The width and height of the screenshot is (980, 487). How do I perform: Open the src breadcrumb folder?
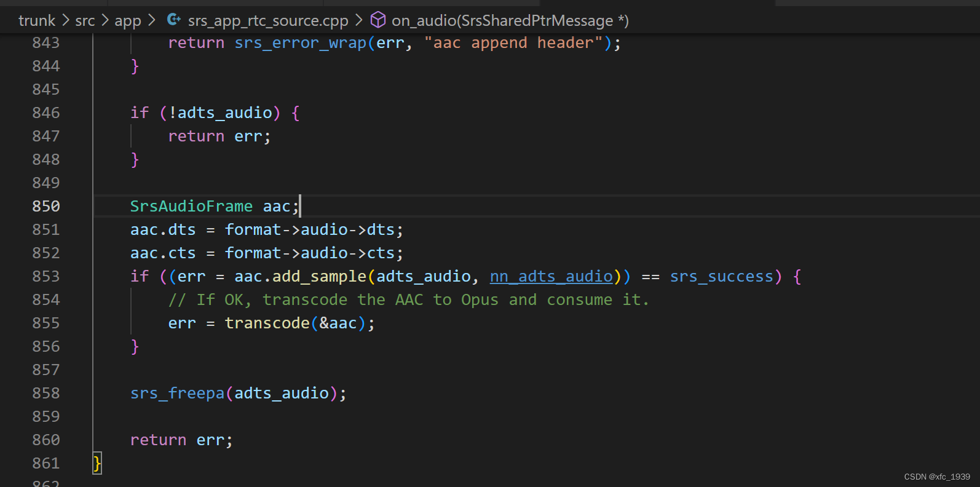85,20
